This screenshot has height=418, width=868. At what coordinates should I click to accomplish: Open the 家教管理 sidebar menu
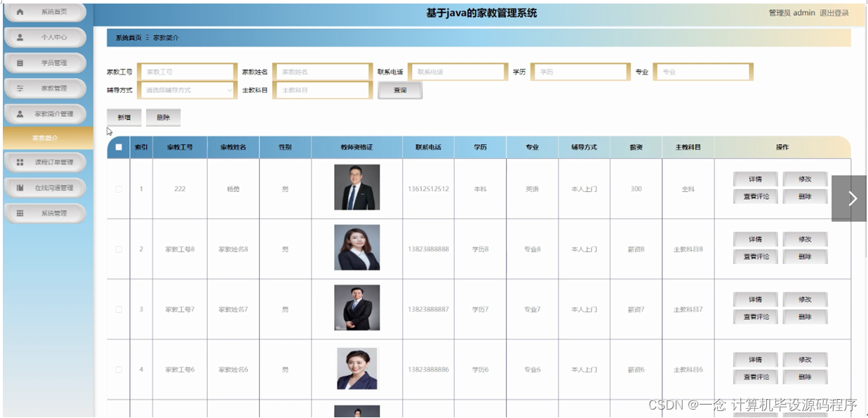46,89
